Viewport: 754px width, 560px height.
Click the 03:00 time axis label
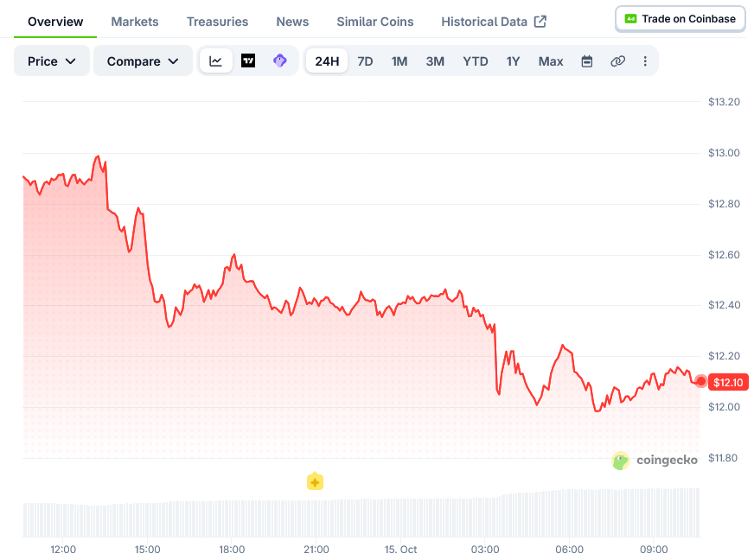coord(485,549)
